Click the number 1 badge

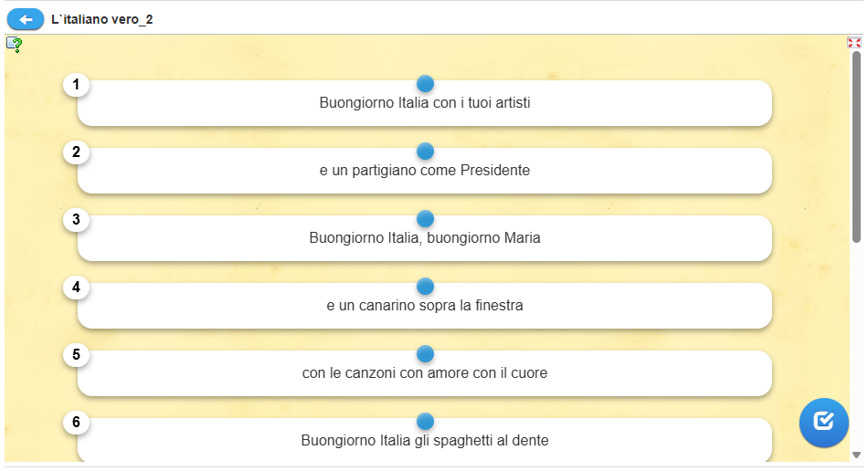(76, 85)
